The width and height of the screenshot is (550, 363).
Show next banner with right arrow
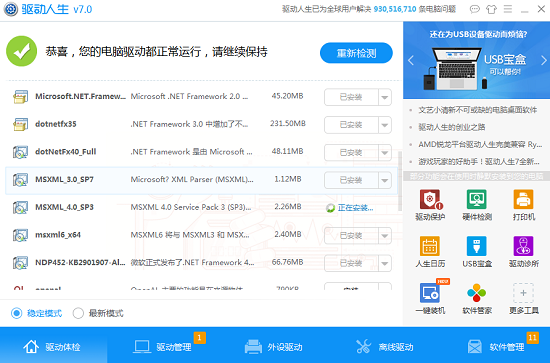543,60
